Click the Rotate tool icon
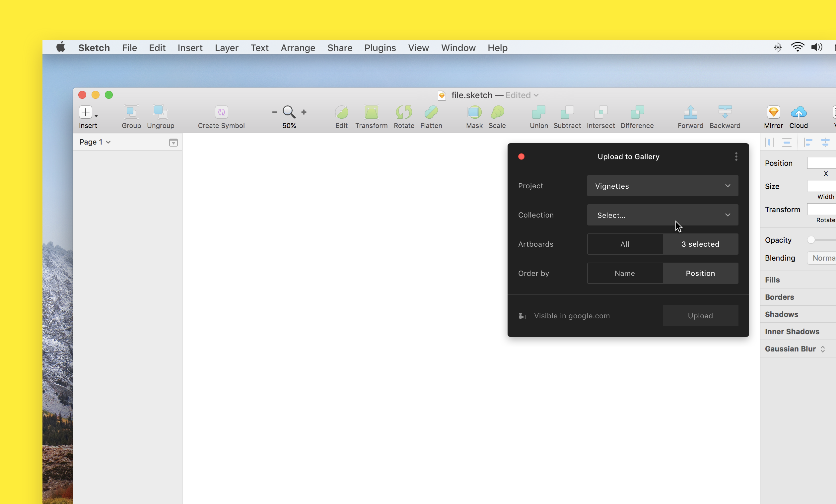 click(x=404, y=112)
